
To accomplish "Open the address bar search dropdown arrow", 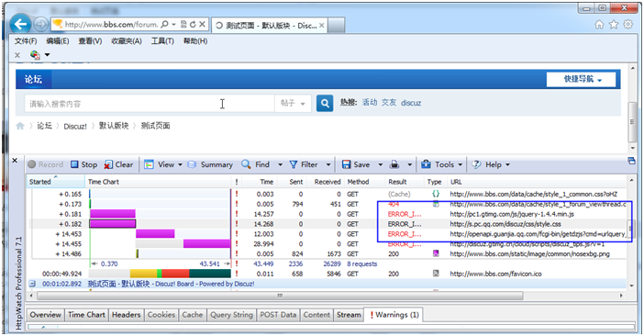I will point(173,25).
